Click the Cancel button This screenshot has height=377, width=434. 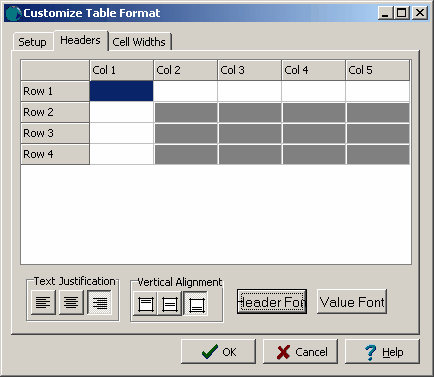click(300, 352)
